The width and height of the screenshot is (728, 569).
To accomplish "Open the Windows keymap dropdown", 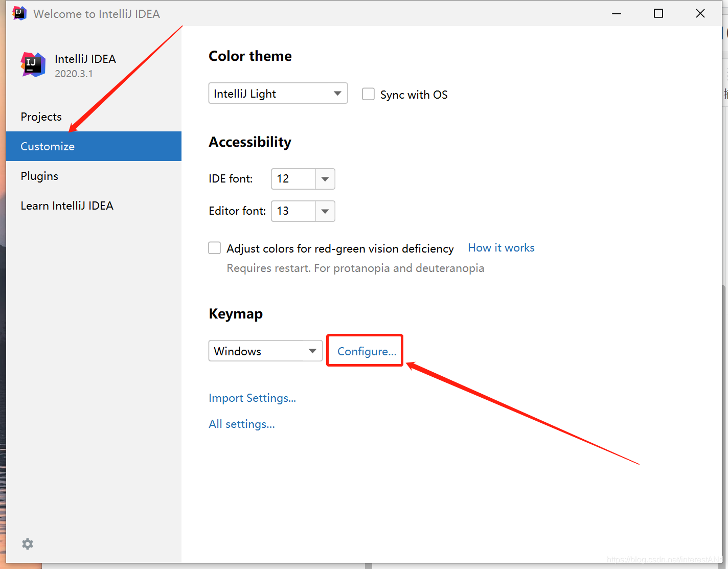I will tap(265, 351).
